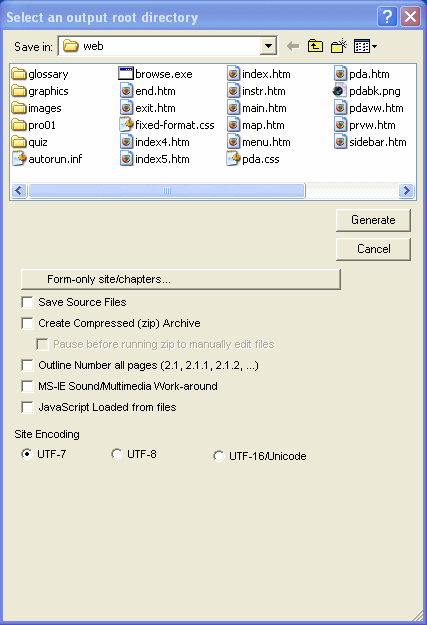Create a new folder icon
The height and width of the screenshot is (625, 427).
pos(338,46)
